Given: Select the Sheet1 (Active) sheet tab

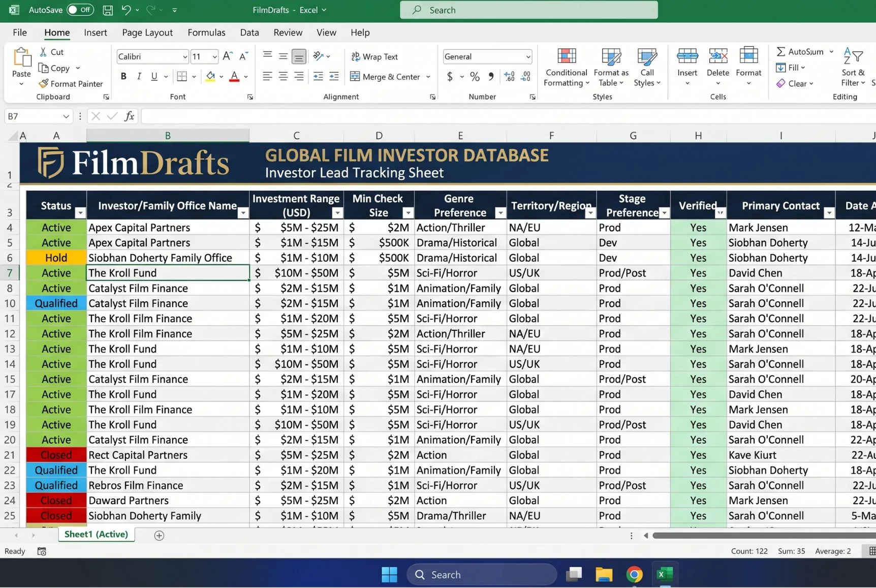Looking at the screenshot, I should [96, 534].
